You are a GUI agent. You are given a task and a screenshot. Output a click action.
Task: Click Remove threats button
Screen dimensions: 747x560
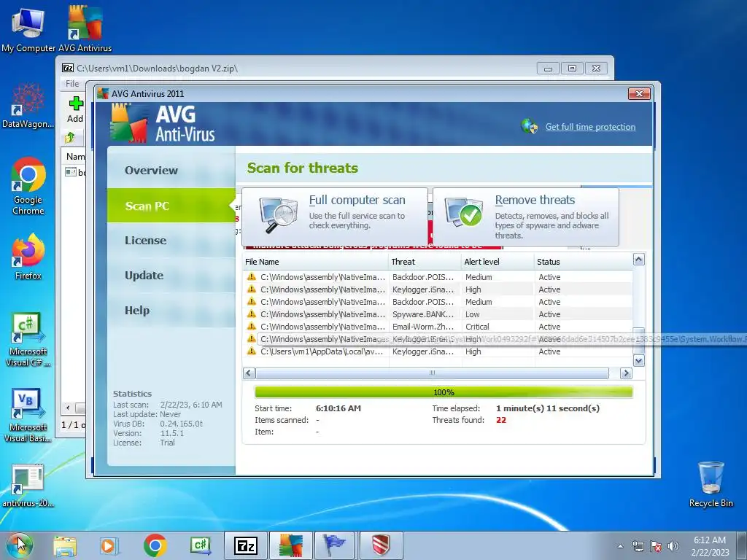pos(526,217)
